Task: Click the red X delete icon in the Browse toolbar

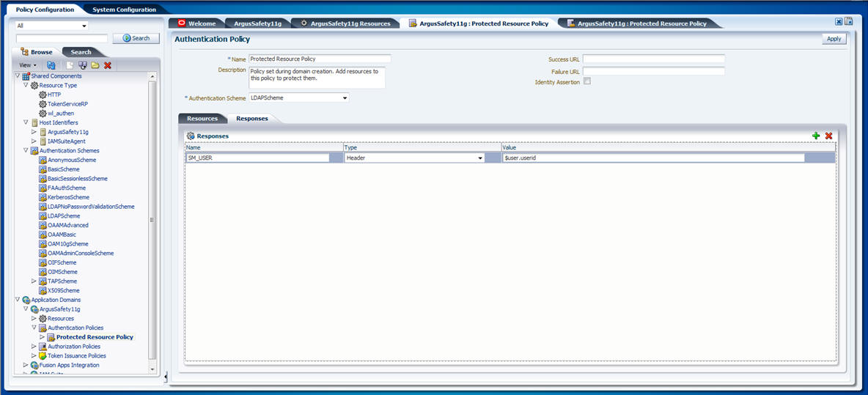Action: [x=107, y=65]
